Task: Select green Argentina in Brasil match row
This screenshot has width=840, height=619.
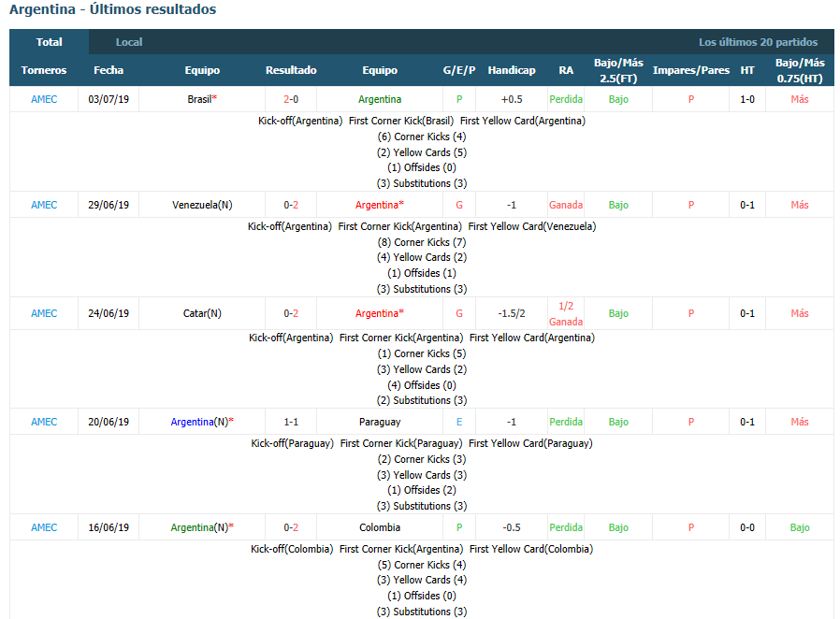Action: click(380, 99)
